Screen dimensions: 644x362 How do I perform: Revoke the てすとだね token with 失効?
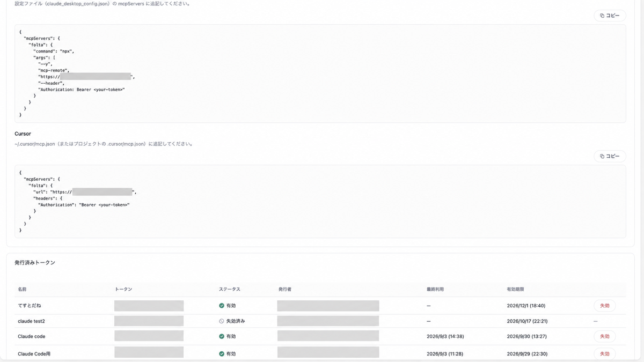604,306
